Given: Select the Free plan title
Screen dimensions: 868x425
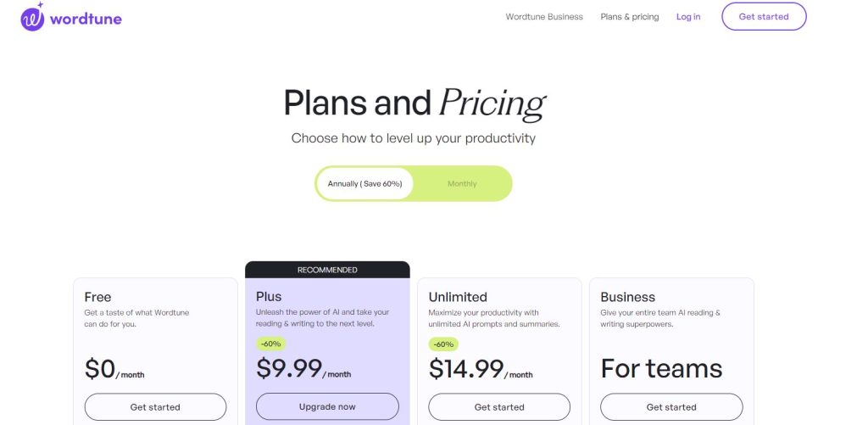Looking at the screenshot, I should coord(97,297).
